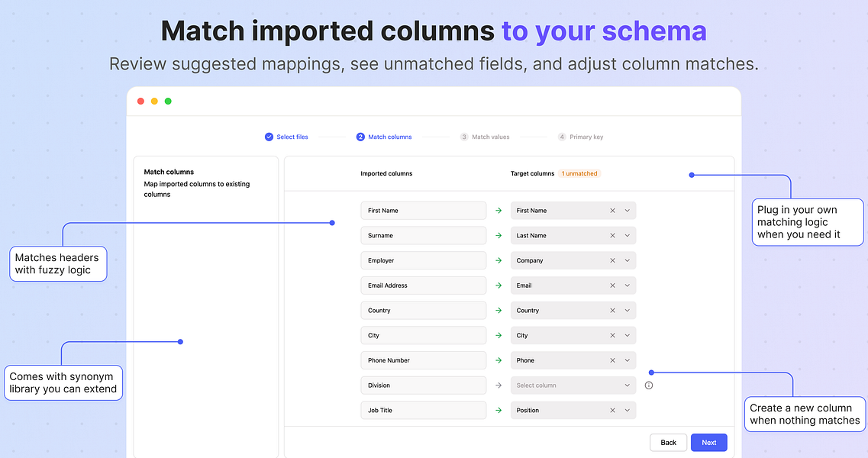Remove the Last Name target mapping
The width and height of the screenshot is (868, 458).
click(x=612, y=235)
